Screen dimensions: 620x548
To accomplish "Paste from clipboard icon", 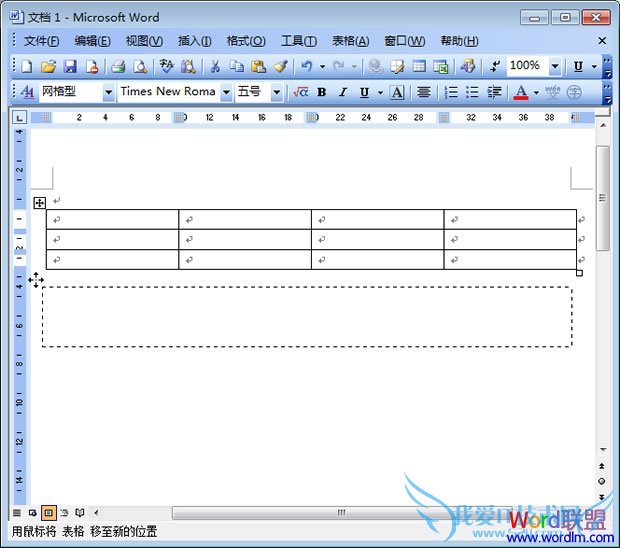I will coord(258,66).
